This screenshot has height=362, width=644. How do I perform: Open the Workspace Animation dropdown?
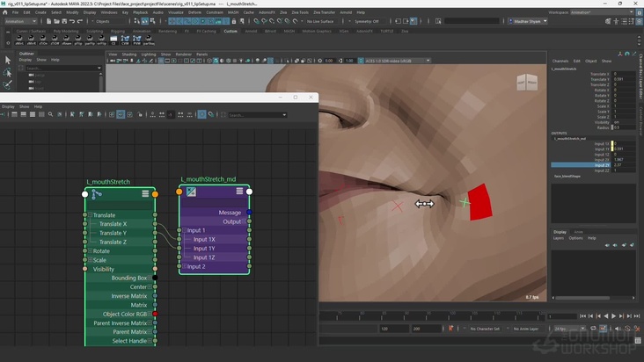pyautogui.click(x=602, y=12)
